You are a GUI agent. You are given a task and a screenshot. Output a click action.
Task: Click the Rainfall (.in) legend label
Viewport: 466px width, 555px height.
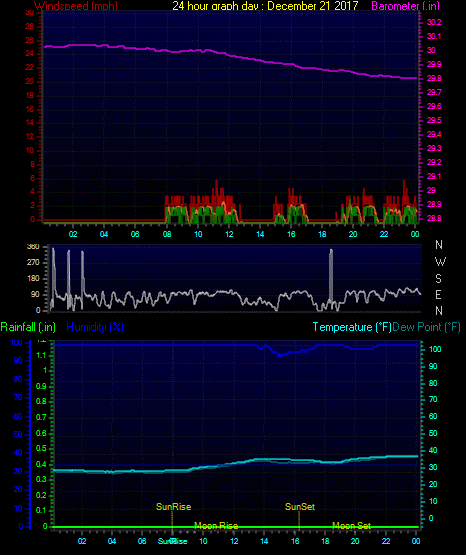28,327
